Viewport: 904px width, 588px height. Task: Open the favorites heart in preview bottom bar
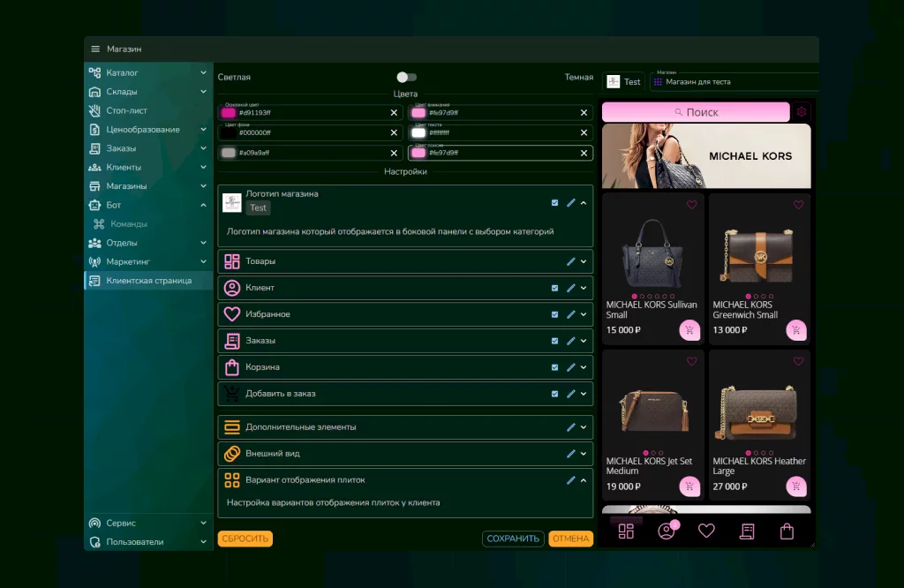point(706,531)
